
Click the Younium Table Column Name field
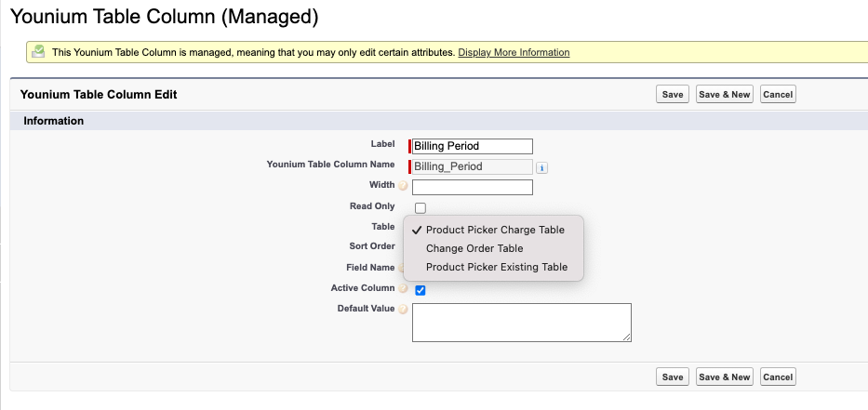(x=473, y=166)
